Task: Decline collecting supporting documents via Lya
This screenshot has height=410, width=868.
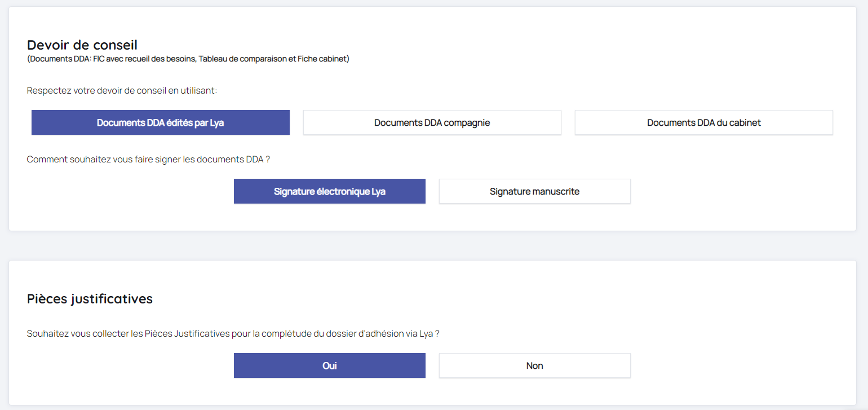Action: [534, 365]
